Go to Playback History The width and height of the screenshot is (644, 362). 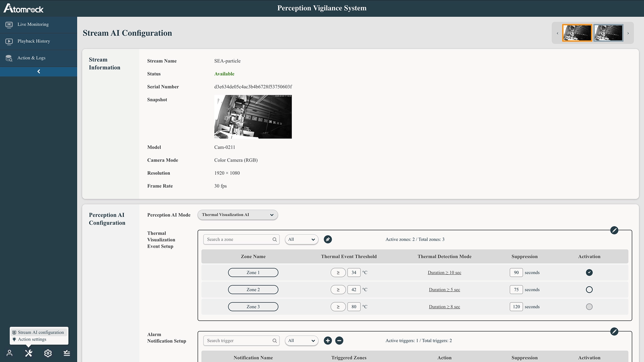click(x=34, y=41)
